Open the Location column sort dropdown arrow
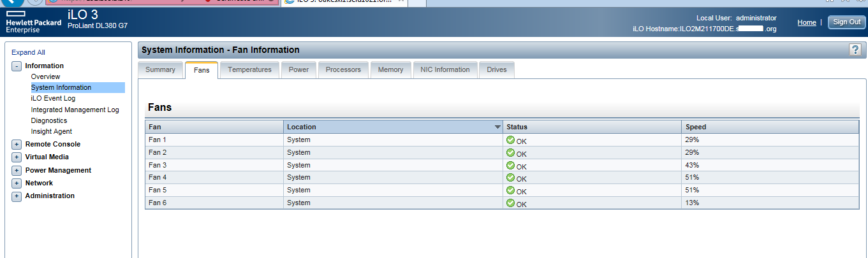This screenshot has width=868, height=258. pyautogui.click(x=497, y=127)
